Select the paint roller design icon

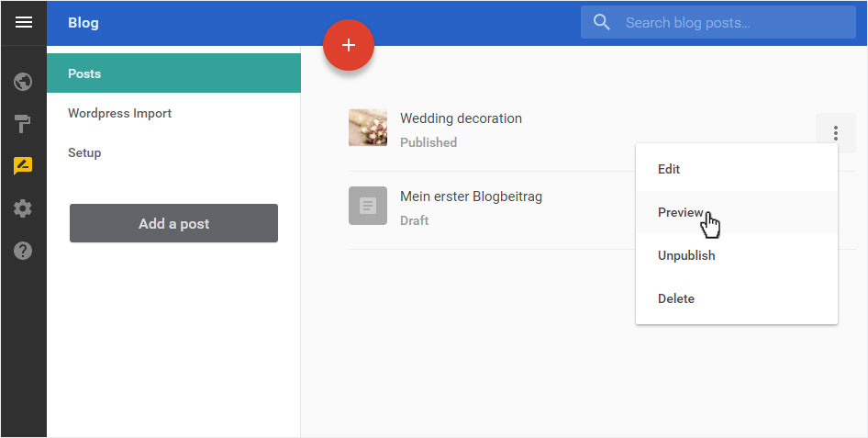click(23, 124)
